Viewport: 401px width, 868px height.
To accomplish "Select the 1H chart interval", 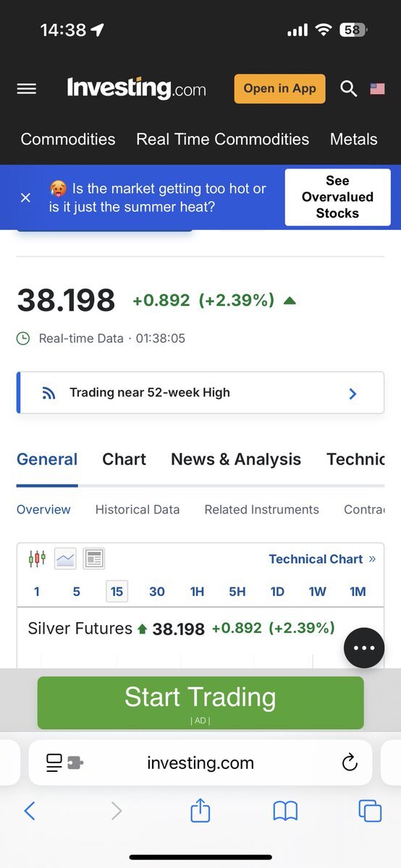I will [x=197, y=592].
